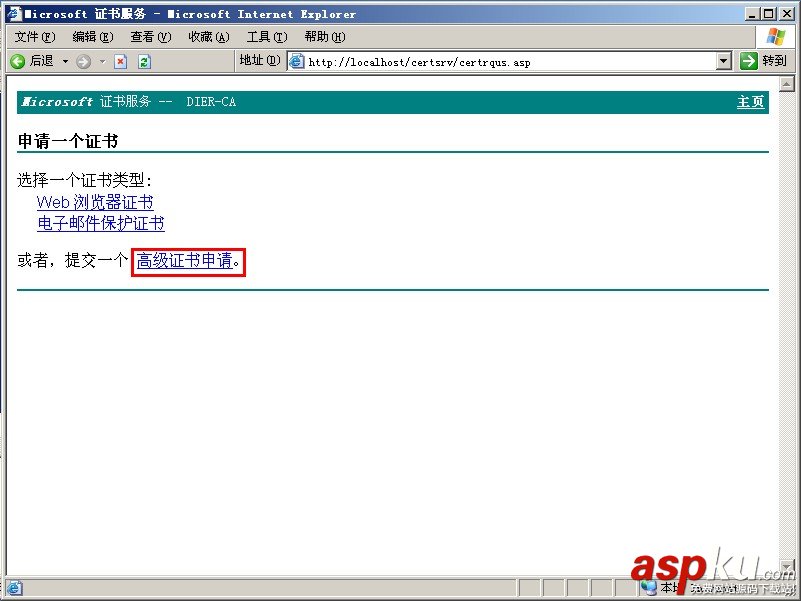Screen dimensions: 801x601
Task: Expand the address bar dropdown
Action: (x=723, y=61)
